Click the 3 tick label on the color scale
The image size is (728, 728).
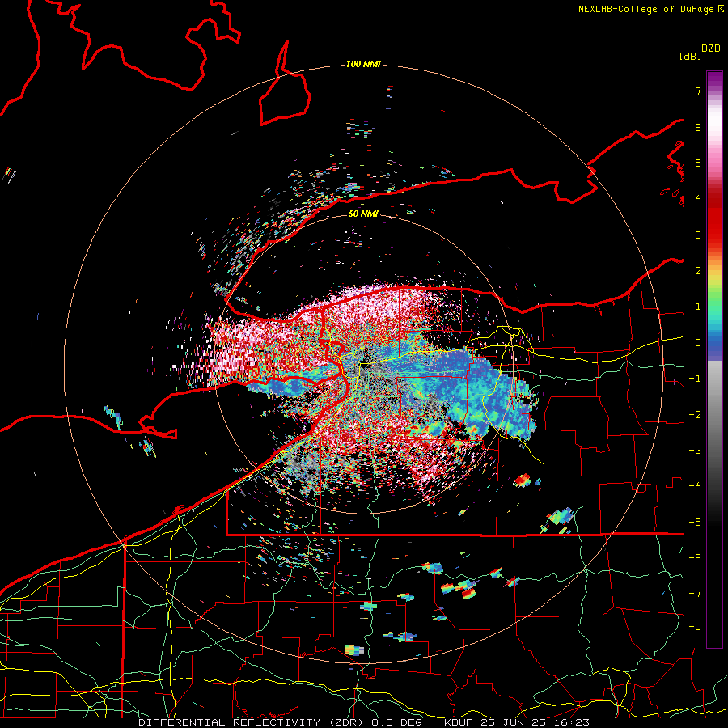(x=698, y=235)
